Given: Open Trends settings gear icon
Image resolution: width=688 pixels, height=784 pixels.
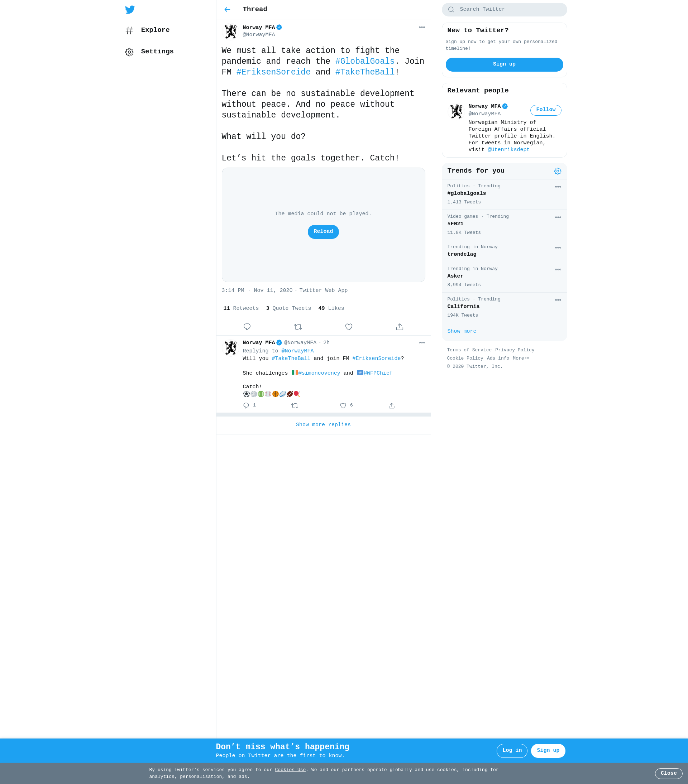Looking at the screenshot, I should pyautogui.click(x=558, y=171).
